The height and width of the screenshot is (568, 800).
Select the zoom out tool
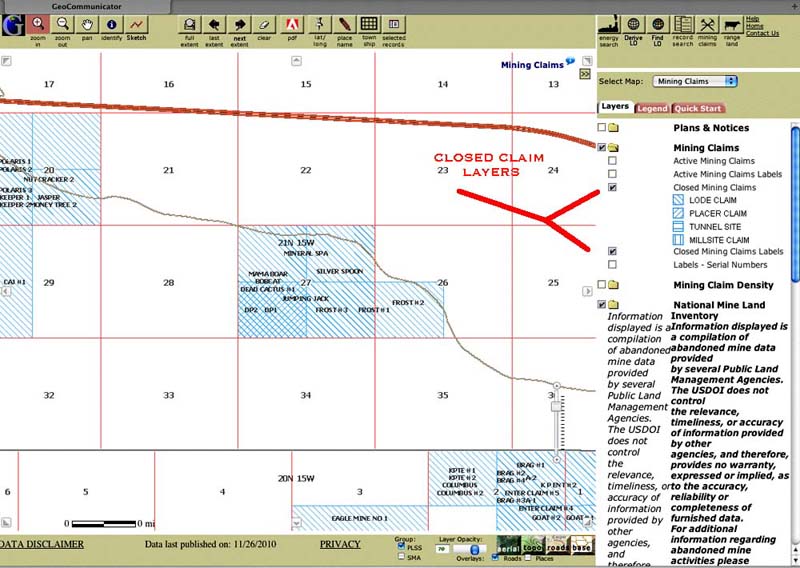(63, 24)
